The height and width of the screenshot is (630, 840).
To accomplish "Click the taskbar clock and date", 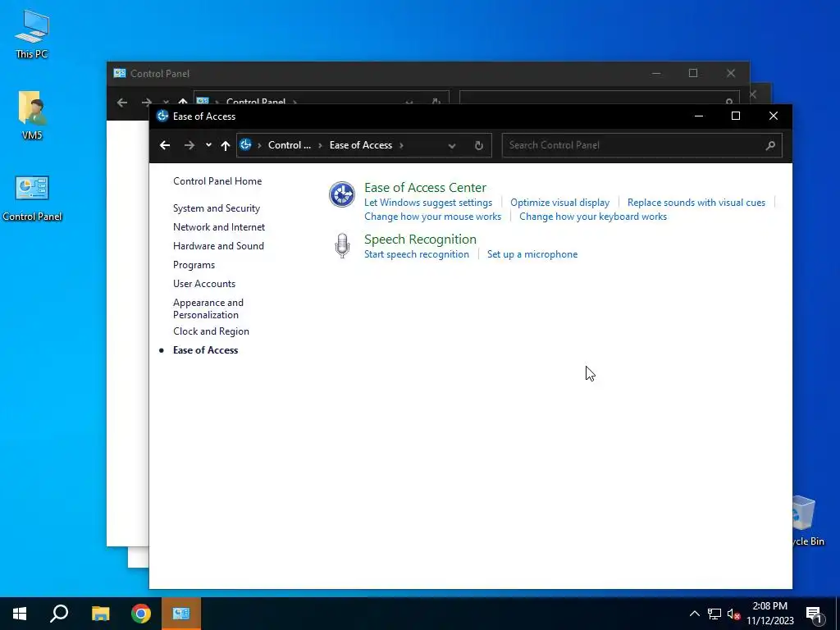I will coord(769,614).
